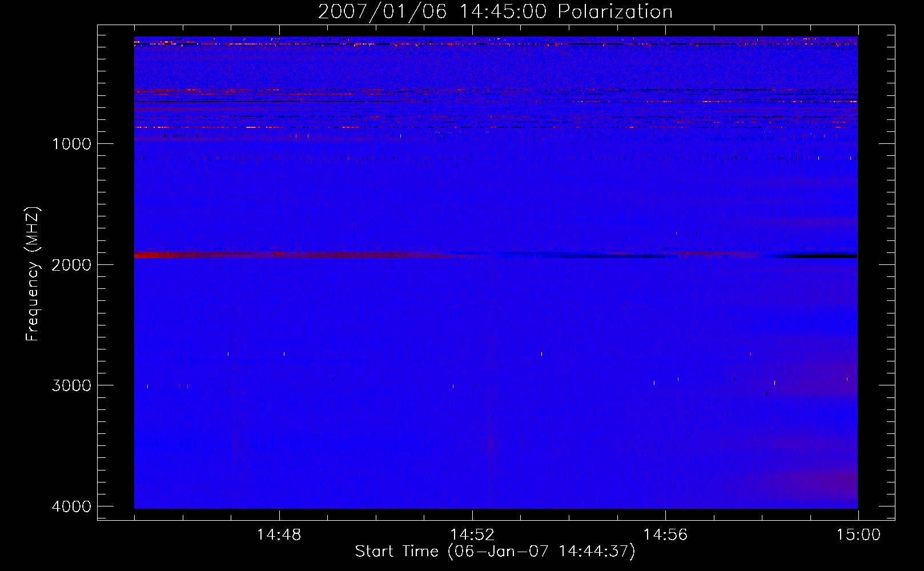
Task: Select the '4000' frequency axis label
Action: point(71,506)
